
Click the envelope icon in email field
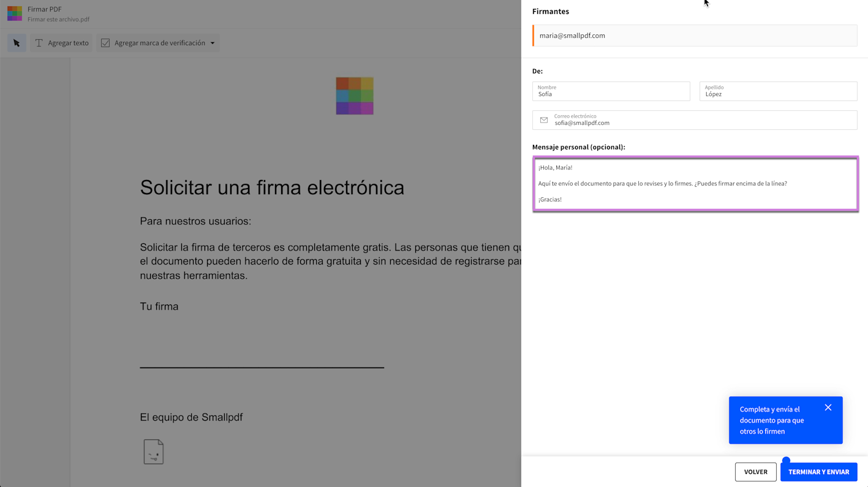point(544,120)
